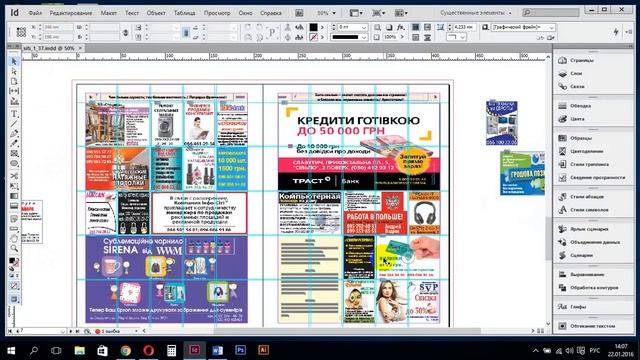Select the Free Transform tool
640x360 pixels.
click(x=14, y=186)
